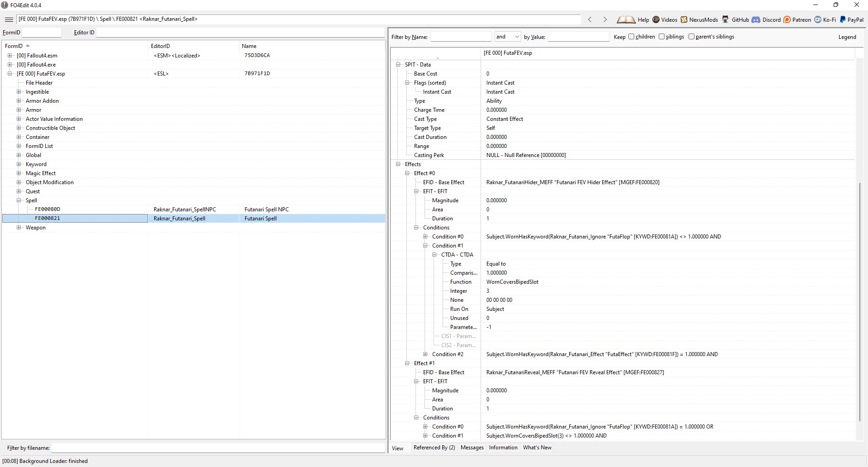This screenshot has height=467, width=868.
Task: Open the Patreon link icon
Action: pyautogui.click(x=787, y=19)
